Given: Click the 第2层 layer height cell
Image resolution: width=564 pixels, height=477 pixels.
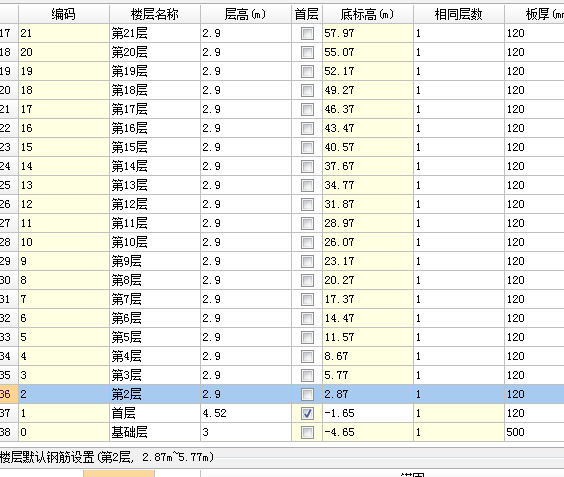Looking at the screenshot, I should click(x=246, y=394).
